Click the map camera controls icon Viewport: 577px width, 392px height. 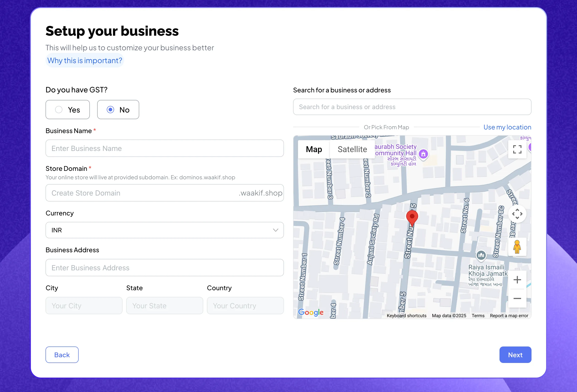(x=517, y=214)
